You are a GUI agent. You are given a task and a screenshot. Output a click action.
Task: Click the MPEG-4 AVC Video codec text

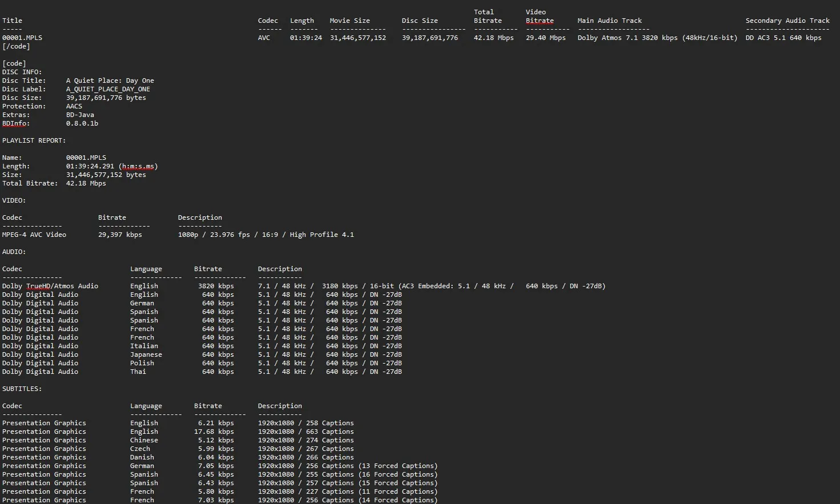point(34,235)
